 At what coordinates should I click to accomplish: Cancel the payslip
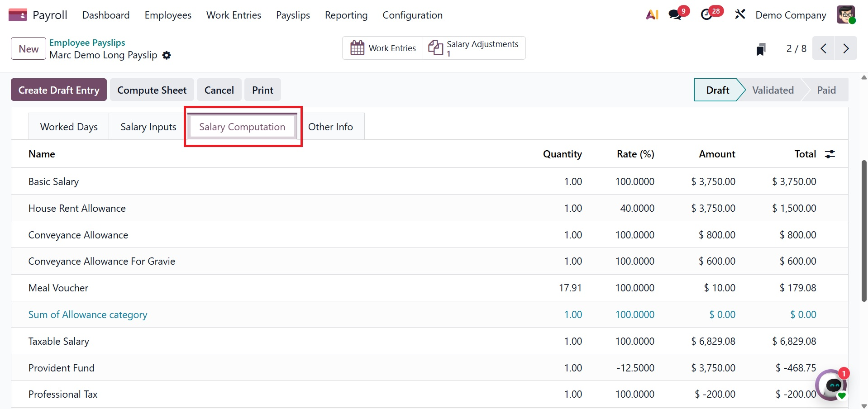point(219,90)
